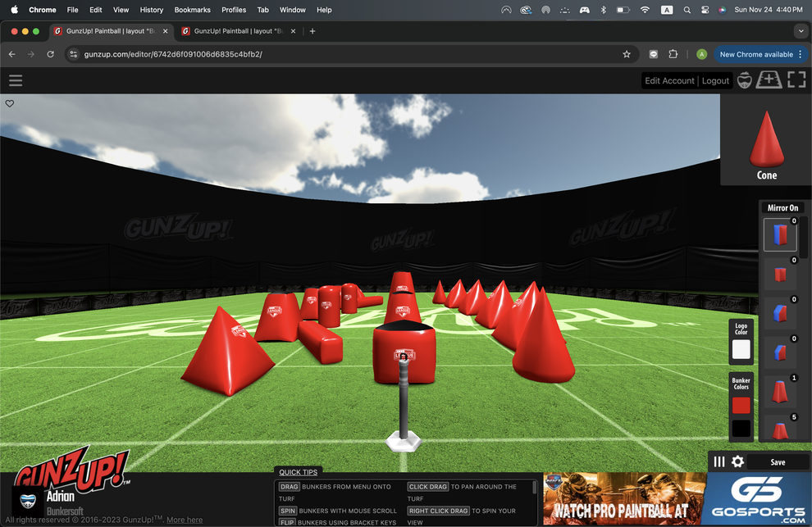Go back to the previous page
Viewport: 812px width, 527px height.
point(12,54)
